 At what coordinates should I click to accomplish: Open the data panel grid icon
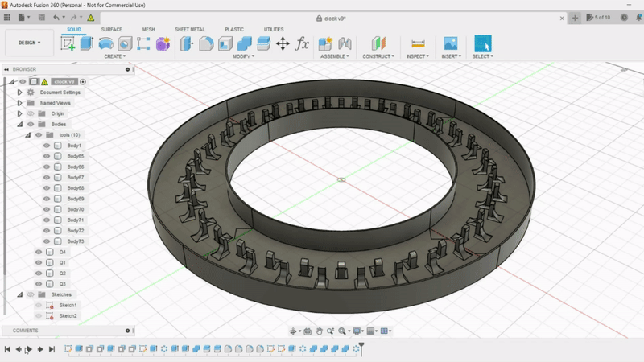coord(7,18)
